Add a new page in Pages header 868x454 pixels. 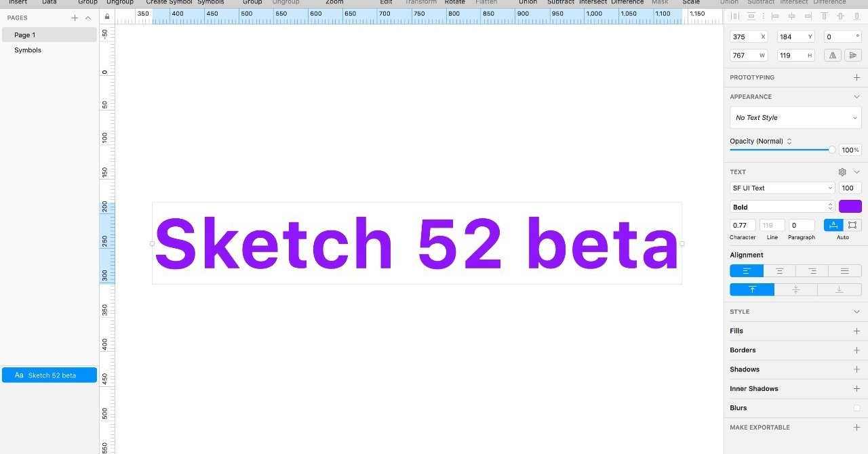click(x=75, y=18)
